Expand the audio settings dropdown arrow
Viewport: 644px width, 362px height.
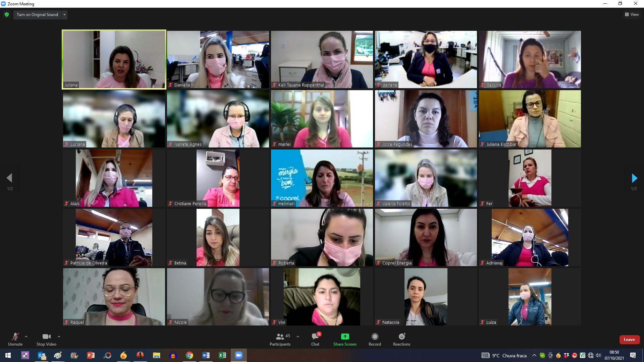pos(25,337)
